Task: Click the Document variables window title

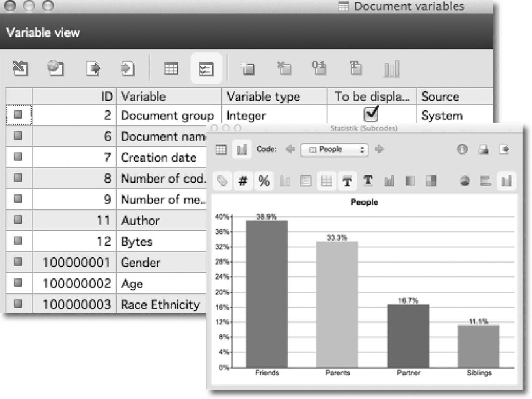Action: point(409,6)
